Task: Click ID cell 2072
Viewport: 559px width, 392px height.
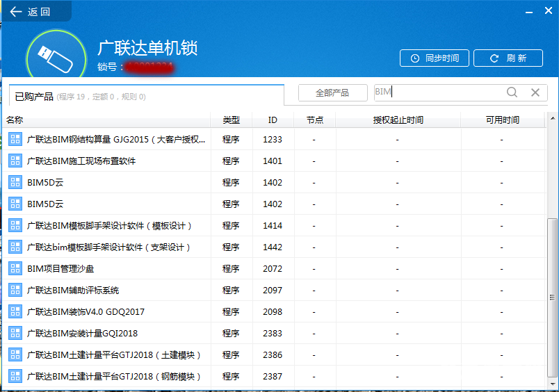Action: pos(273,269)
